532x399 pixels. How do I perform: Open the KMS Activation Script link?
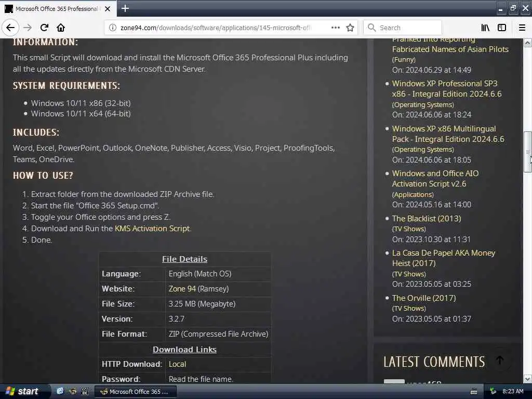coord(152,229)
